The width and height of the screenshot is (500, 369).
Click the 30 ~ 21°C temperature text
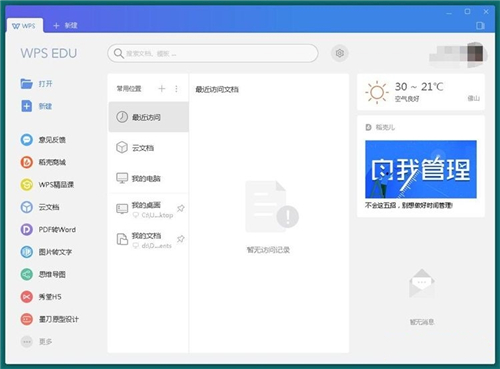[419, 87]
